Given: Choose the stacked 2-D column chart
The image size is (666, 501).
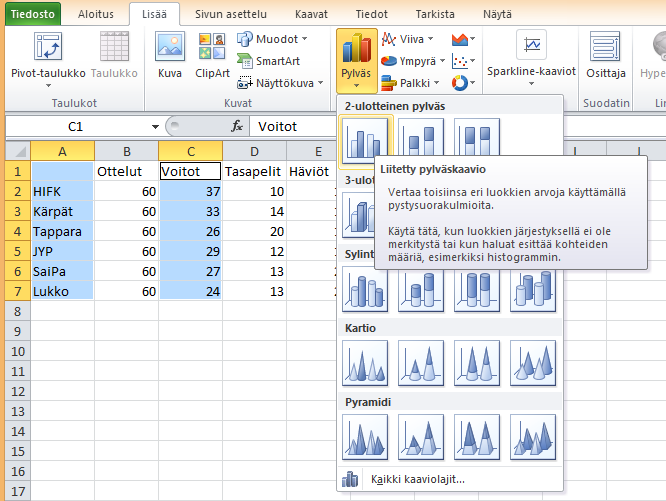Looking at the screenshot, I should point(421,140).
